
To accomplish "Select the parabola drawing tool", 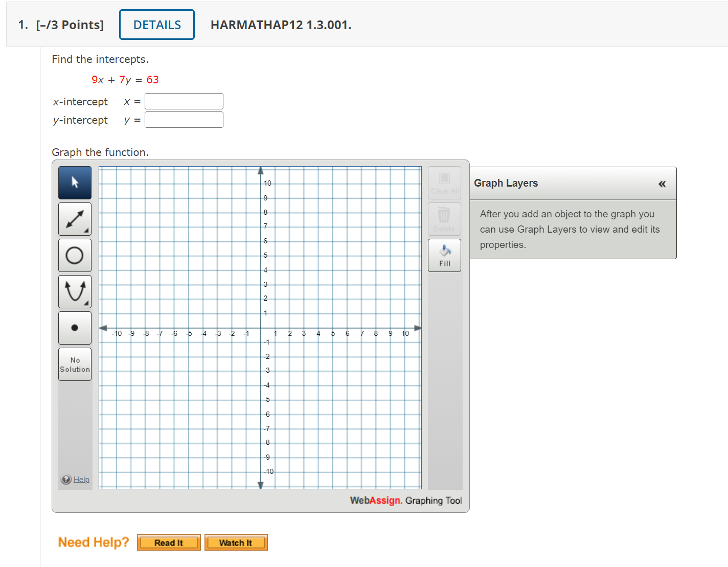I will pyautogui.click(x=75, y=291).
